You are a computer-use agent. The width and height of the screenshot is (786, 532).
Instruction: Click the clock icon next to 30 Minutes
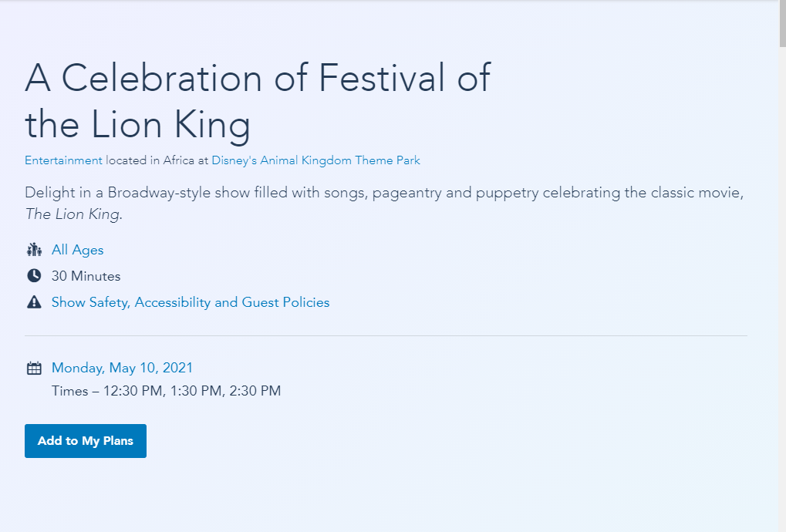point(34,276)
